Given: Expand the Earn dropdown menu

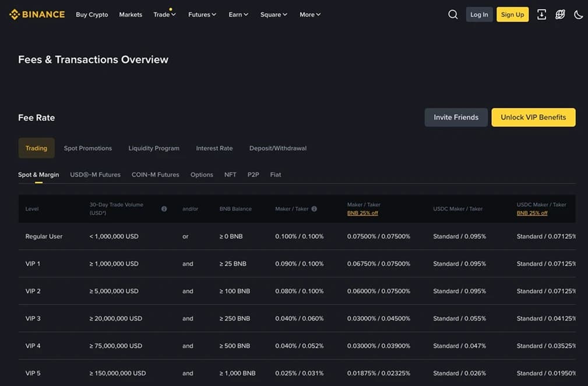Looking at the screenshot, I should tap(238, 15).
